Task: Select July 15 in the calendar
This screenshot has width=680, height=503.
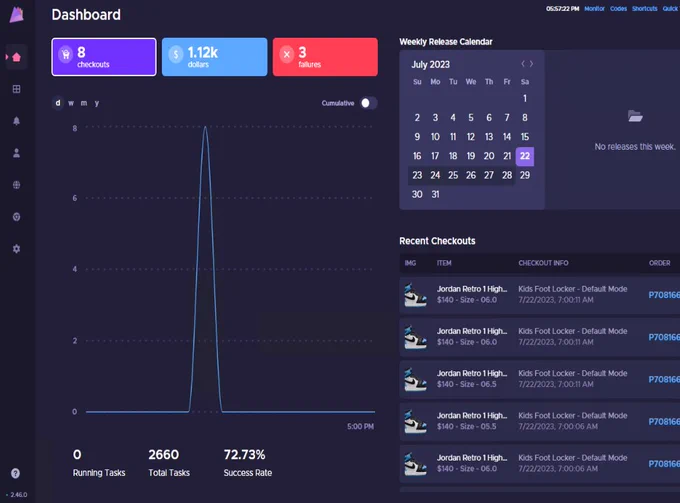Action: point(525,137)
